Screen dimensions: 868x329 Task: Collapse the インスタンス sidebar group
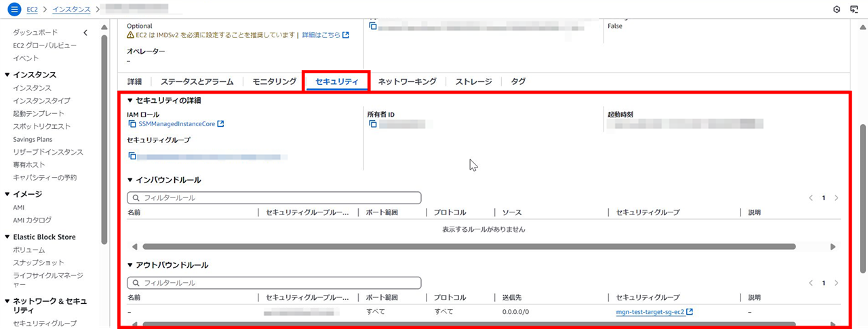[x=7, y=75]
